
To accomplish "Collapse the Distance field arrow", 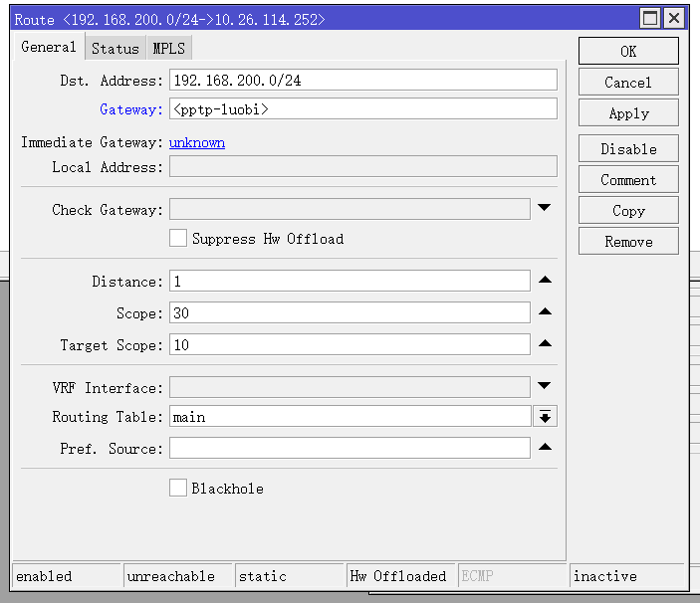I will (x=545, y=281).
